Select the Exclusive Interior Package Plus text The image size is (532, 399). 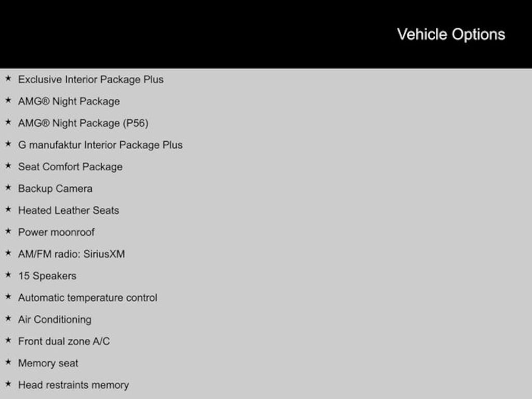point(90,79)
